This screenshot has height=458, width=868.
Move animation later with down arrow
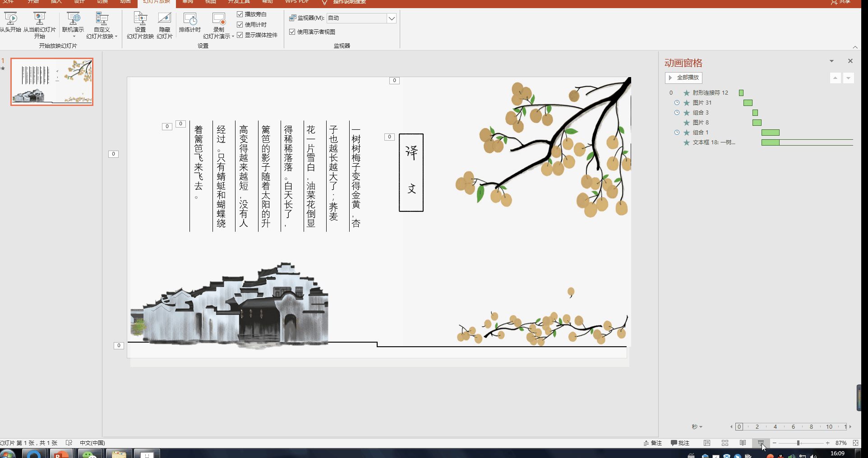pyautogui.click(x=849, y=78)
